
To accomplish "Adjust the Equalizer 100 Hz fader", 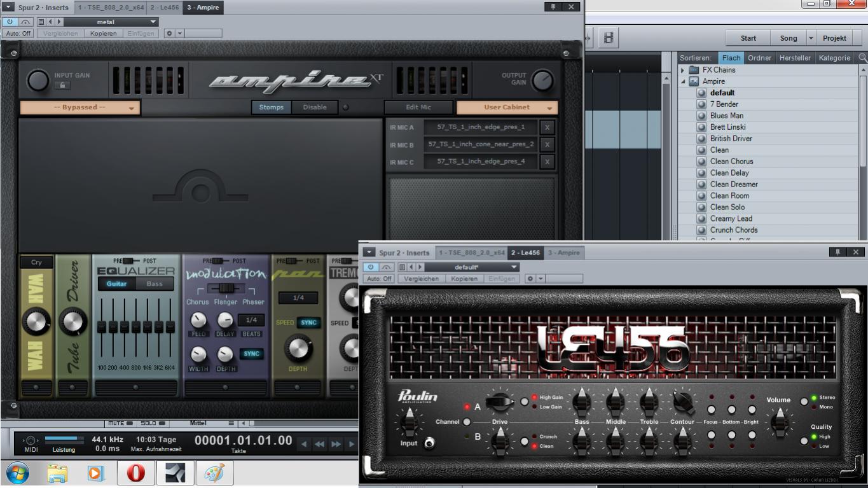I will (102, 328).
